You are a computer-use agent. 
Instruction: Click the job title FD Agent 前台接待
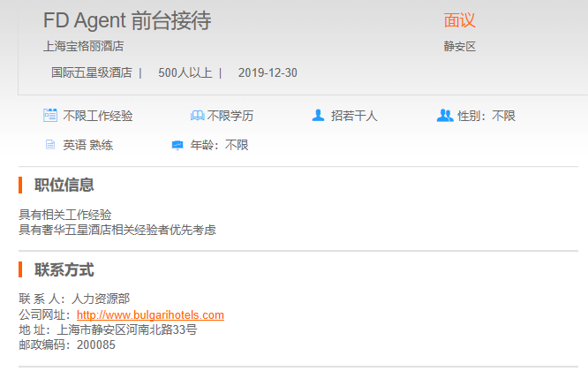click(x=127, y=21)
